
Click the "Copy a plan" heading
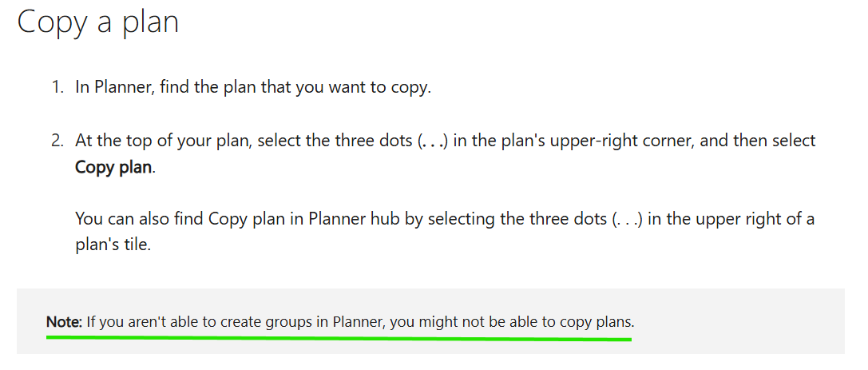point(98,24)
